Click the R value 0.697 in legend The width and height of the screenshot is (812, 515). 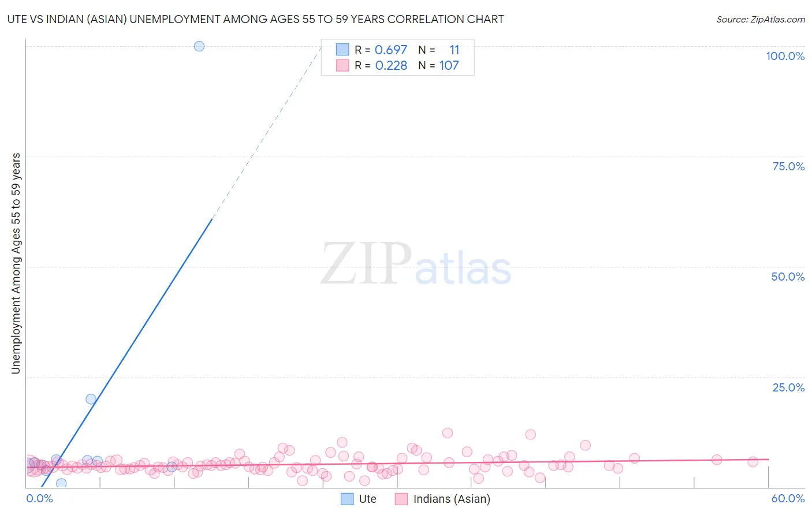coord(391,50)
